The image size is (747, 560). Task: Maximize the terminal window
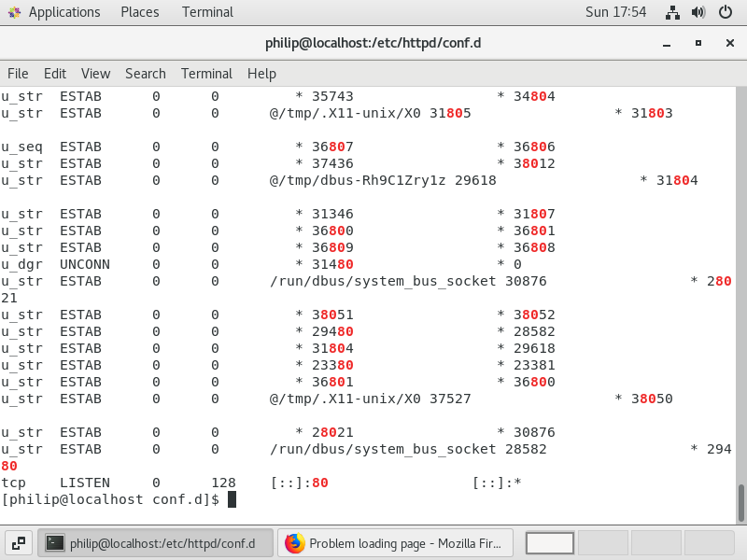pyautogui.click(x=698, y=43)
